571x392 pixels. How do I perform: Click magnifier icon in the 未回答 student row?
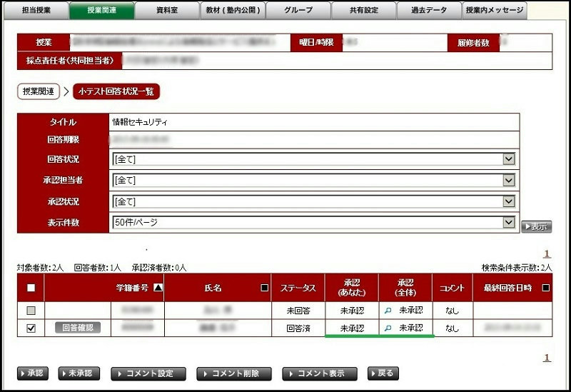click(388, 311)
